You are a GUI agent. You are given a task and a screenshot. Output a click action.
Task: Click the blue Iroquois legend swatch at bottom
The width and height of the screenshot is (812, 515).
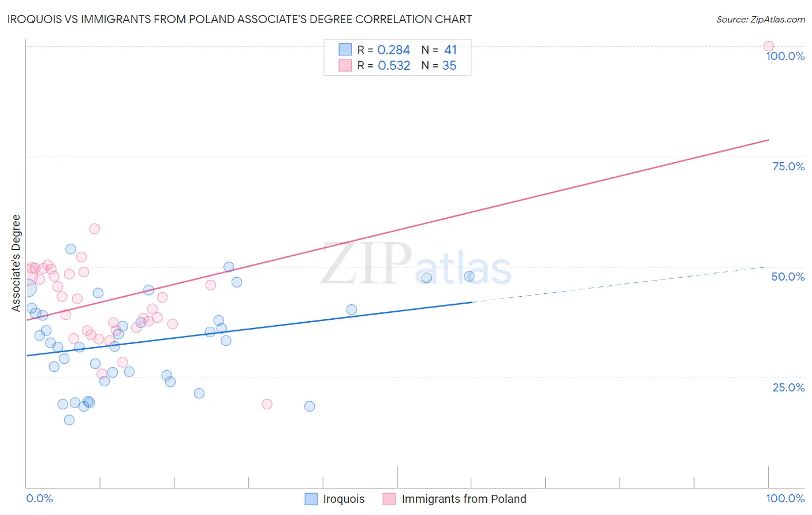(311, 499)
